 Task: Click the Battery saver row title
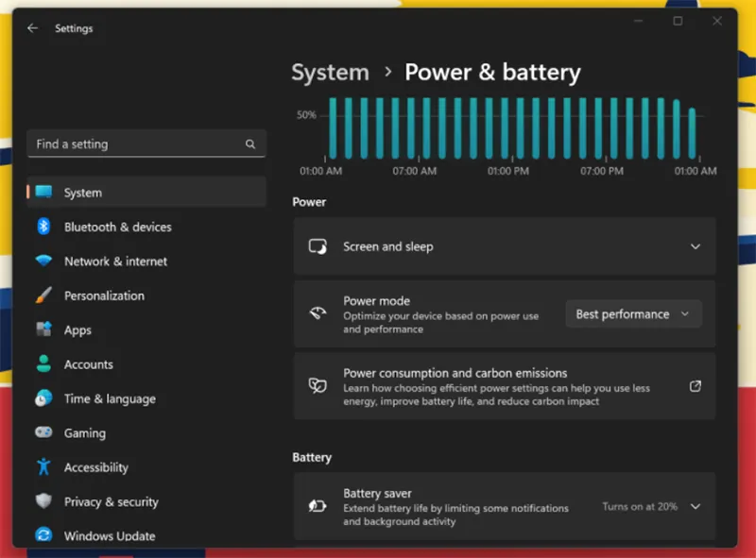(x=377, y=494)
